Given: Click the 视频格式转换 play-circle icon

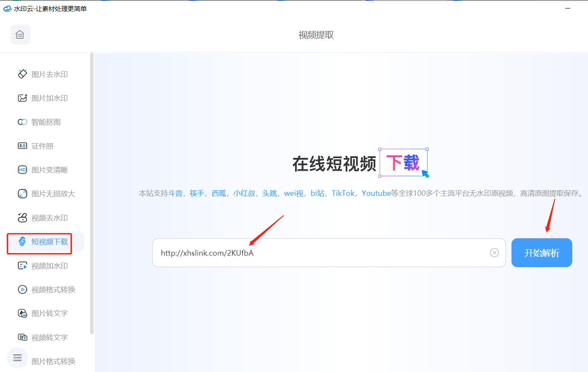Looking at the screenshot, I should point(23,290).
